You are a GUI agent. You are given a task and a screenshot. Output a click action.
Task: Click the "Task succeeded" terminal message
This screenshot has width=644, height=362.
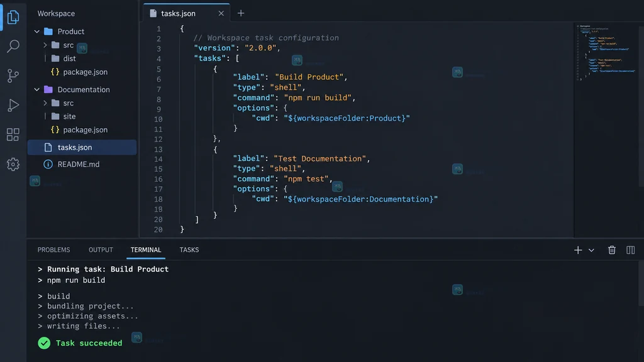89,343
